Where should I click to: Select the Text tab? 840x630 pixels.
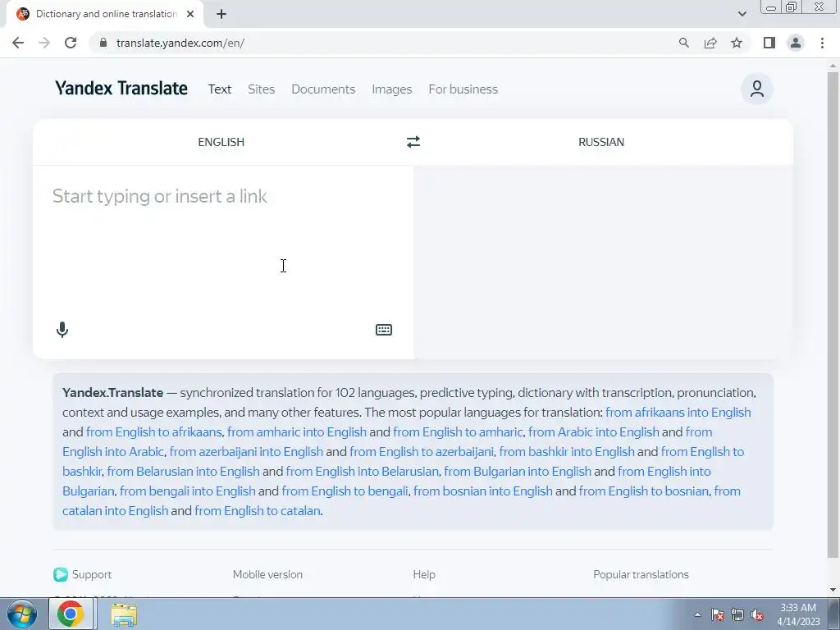pyautogui.click(x=220, y=89)
